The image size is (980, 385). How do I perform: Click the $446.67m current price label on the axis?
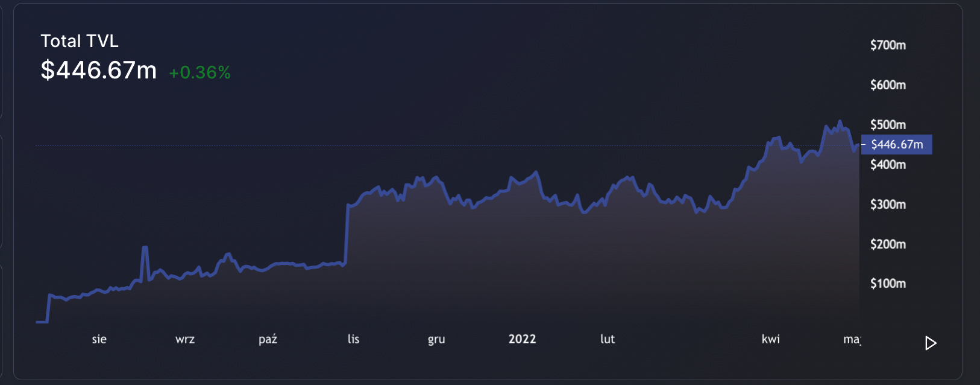click(x=897, y=144)
